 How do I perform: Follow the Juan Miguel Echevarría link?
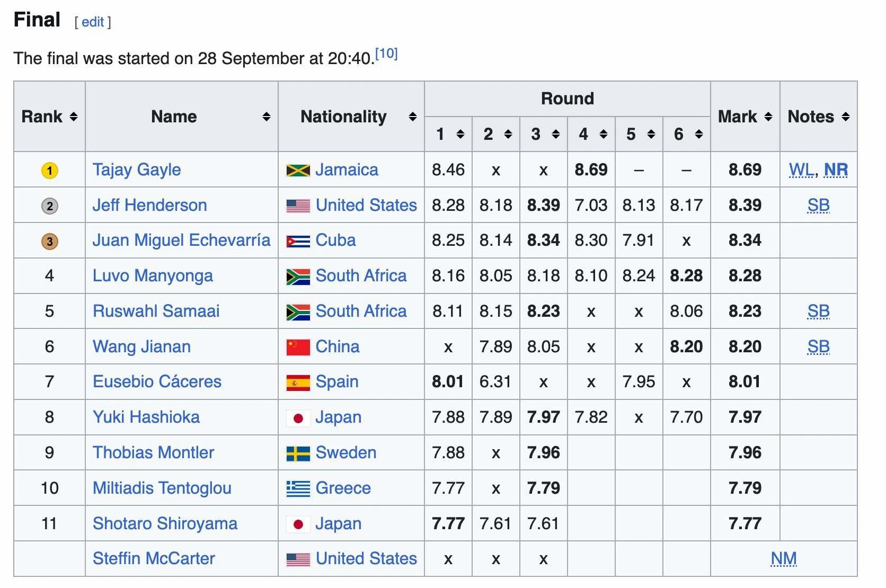181,240
